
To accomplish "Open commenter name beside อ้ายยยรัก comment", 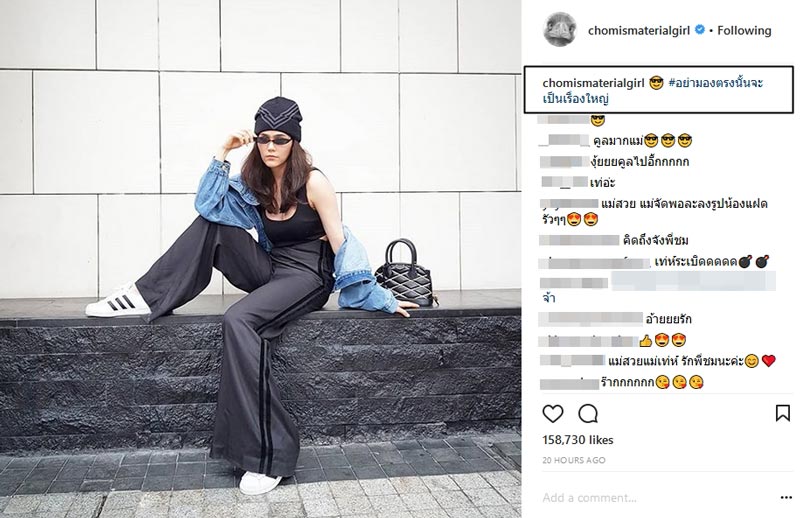I will tap(591, 319).
